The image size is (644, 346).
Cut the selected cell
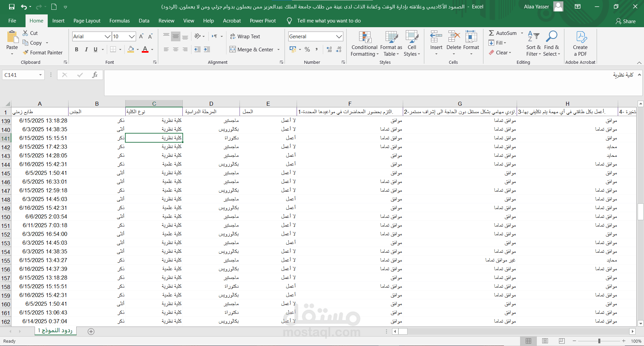(30, 33)
